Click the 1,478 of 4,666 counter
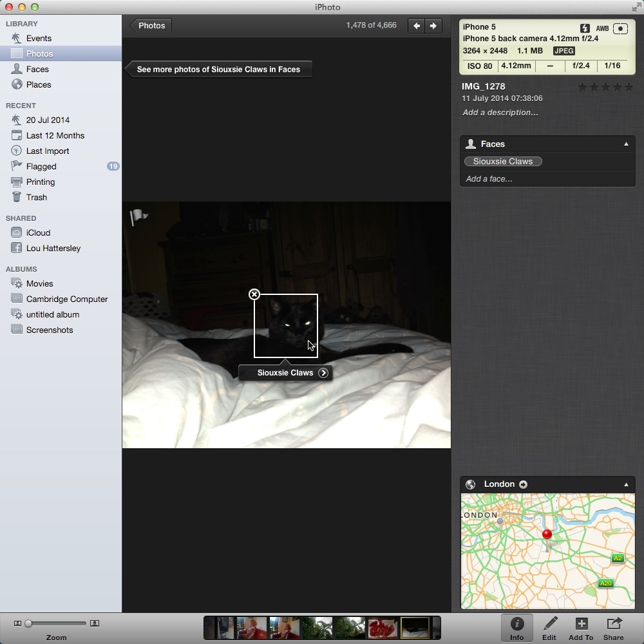The height and width of the screenshot is (644, 644). click(x=372, y=25)
